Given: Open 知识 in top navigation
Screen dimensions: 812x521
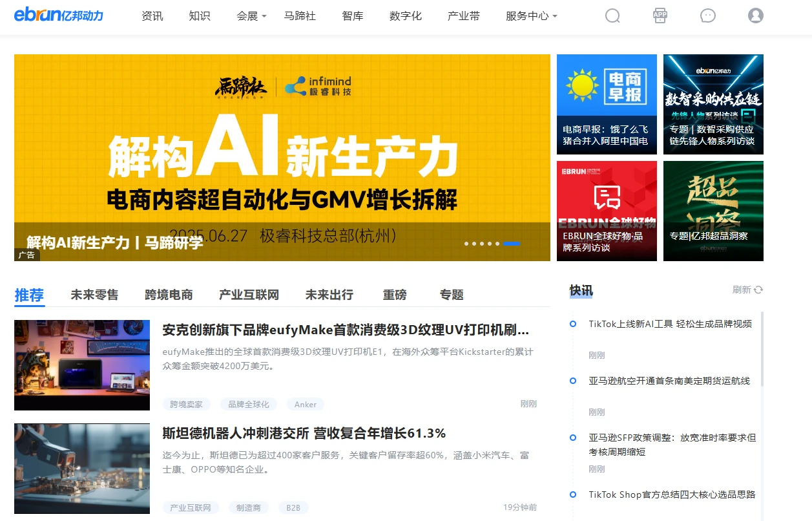Looking at the screenshot, I should [x=200, y=16].
